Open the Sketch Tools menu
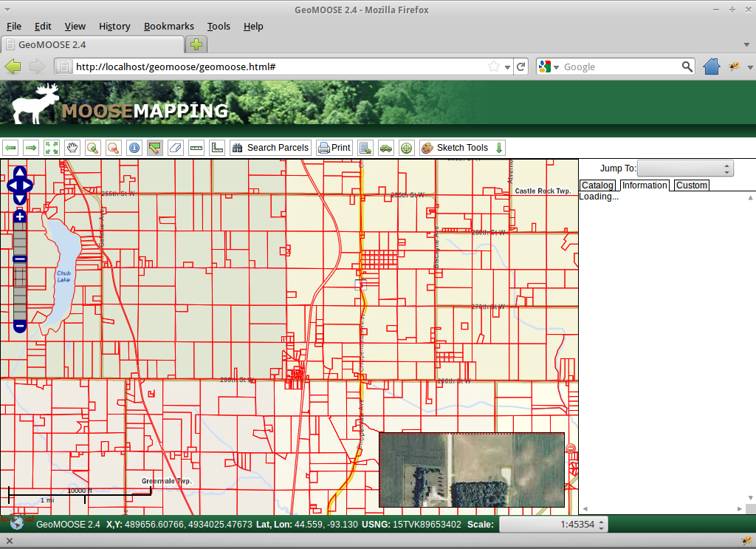 [463, 148]
